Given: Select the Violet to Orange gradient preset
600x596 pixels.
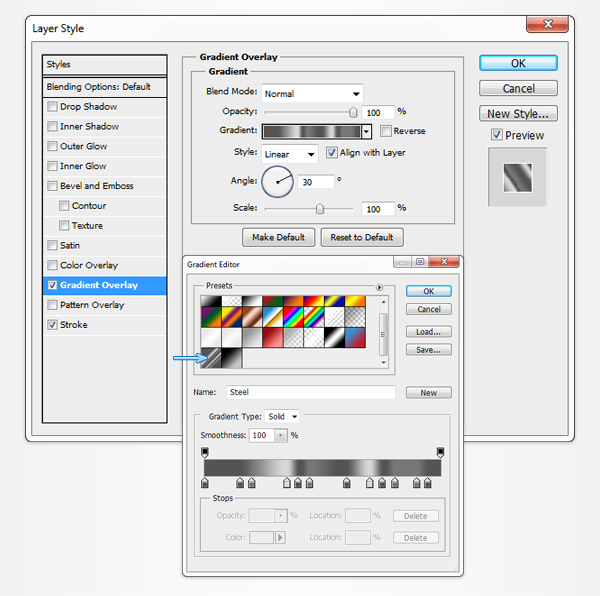Looking at the screenshot, I should 293,301.
